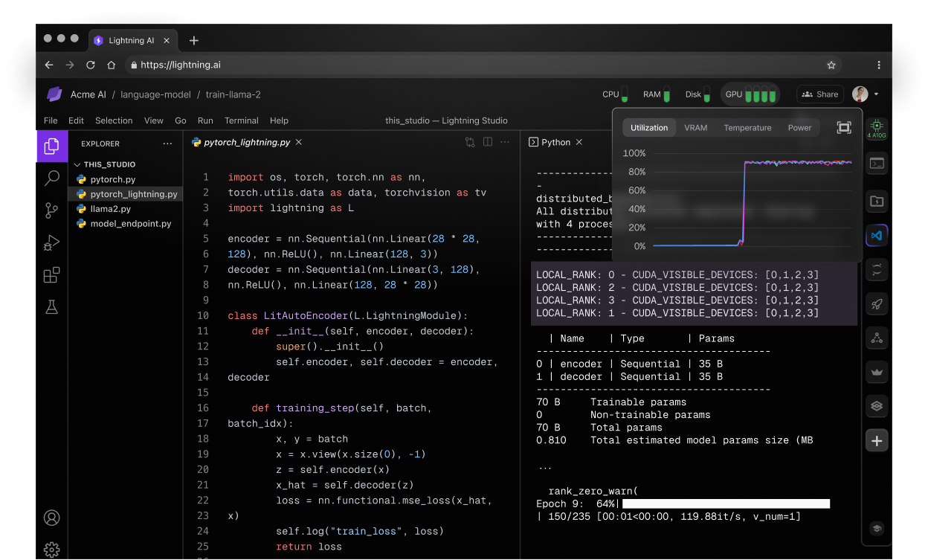Toggle the split editor layout icon
The width and height of the screenshot is (928, 560).
point(488,142)
